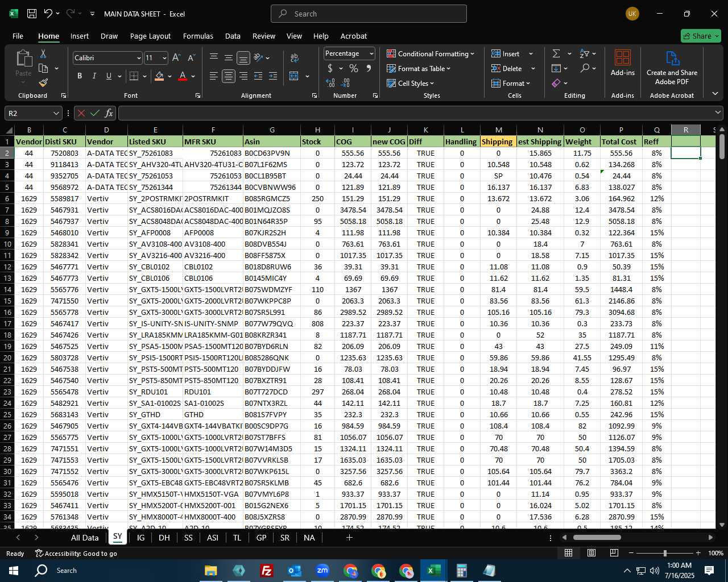The height and width of the screenshot is (582, 728).
Task: Toggle Middle Align
Action: 229,57
